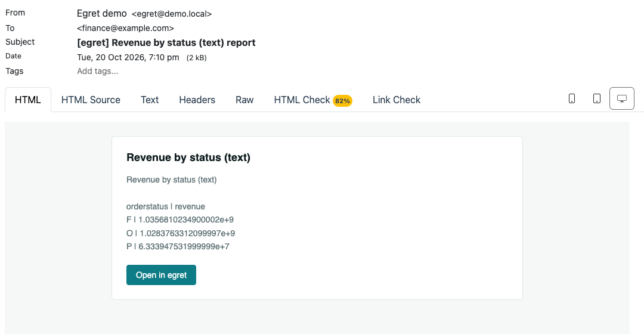Select desktop preview icon
This screenshot has height=334, width=644.
622,98
